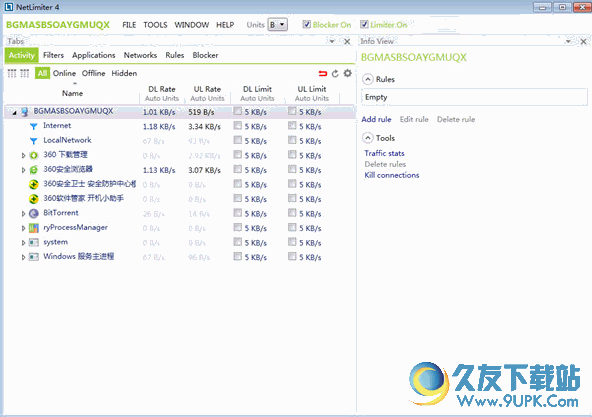
Task: Open the FILE menu
Action: (129, 25)
